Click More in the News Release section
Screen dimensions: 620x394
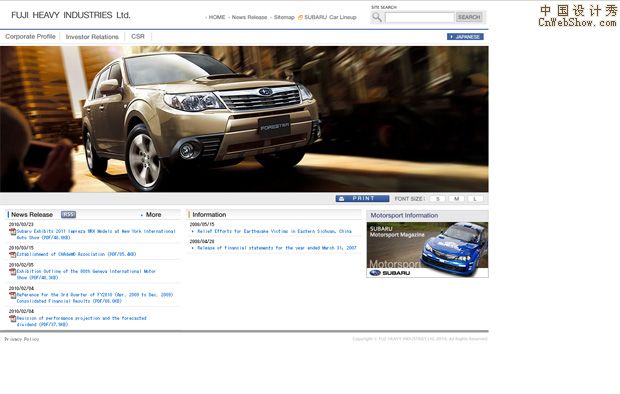pos(153,214)
